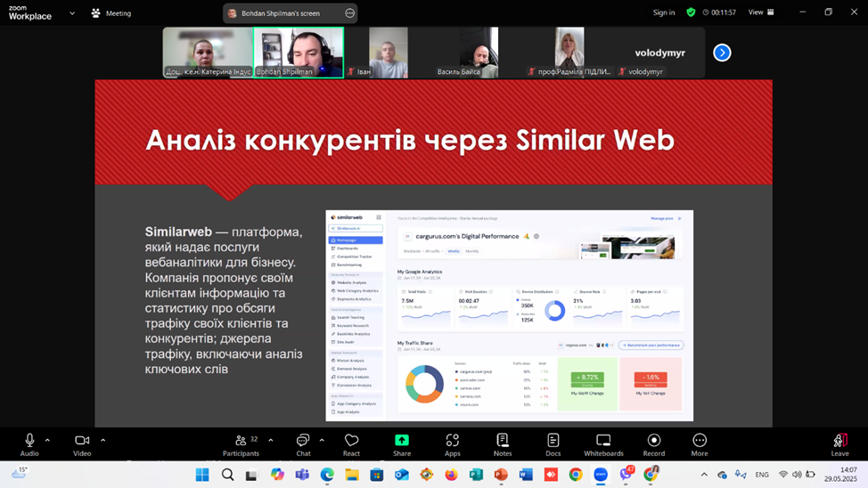The width and height of the screenshot is (868, 488).
Task: Open screen share options ellipsis button
Action: click(x=350, y=13)
